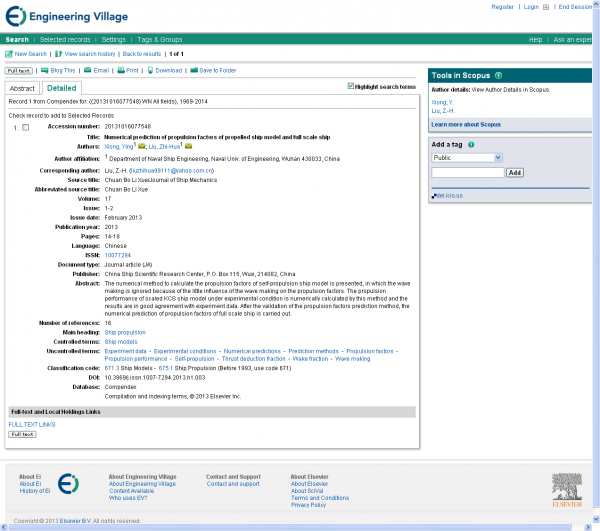600x531 pixels.
Task: Click Thrust deduction fraction link
Action: pyautogui.click(x=254, y=359)
